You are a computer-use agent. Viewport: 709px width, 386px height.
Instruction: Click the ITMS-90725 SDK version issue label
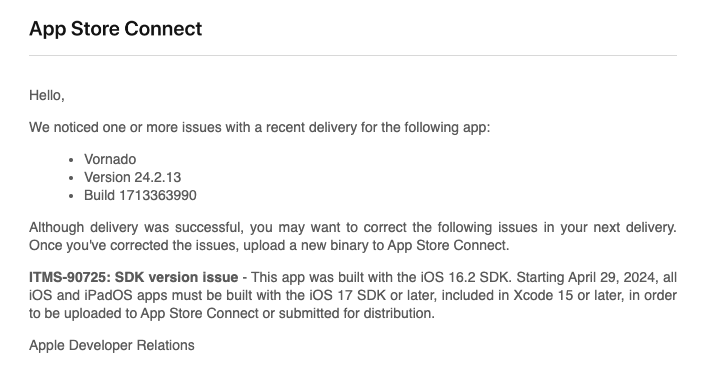pyautogui.click(x=133, y=277)
